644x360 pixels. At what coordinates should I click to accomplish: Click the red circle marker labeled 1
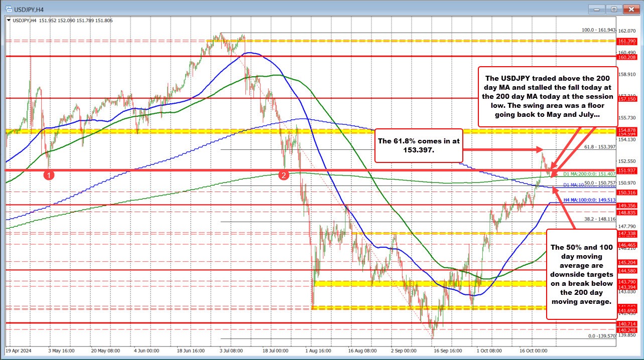tap(49, 175)
